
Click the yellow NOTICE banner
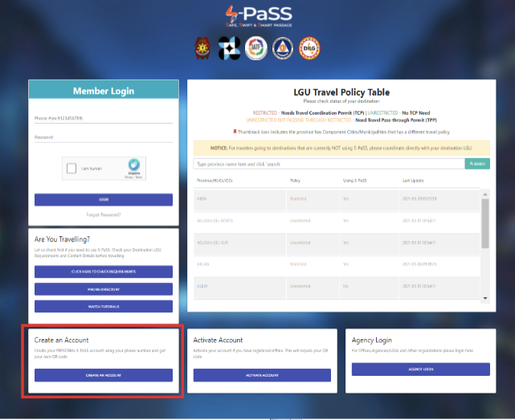click(x=341, y=148)
